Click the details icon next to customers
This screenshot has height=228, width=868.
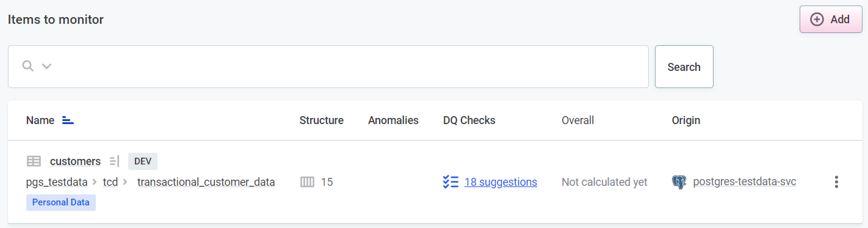click(114, 161)
